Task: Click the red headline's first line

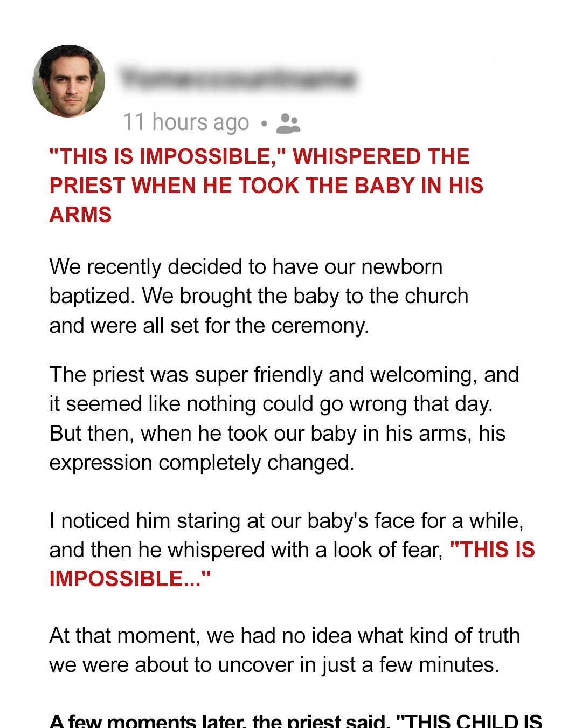Action: tap(259, 157)
